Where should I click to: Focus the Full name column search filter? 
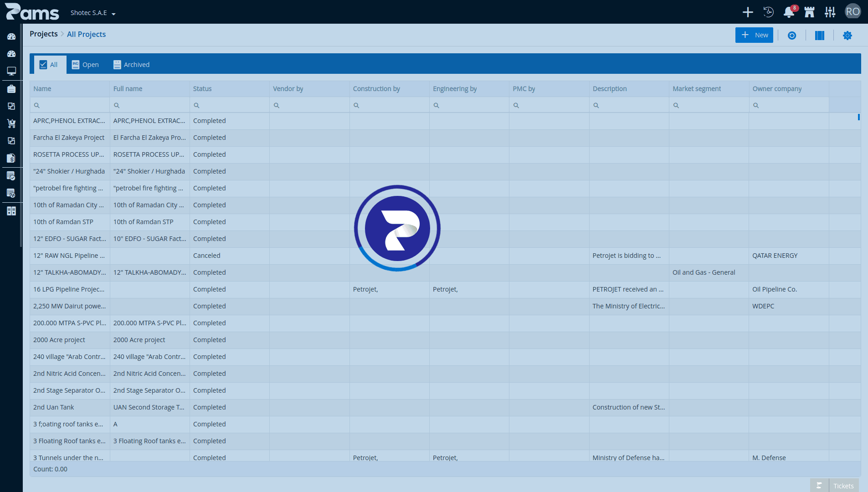click(149, 105)
